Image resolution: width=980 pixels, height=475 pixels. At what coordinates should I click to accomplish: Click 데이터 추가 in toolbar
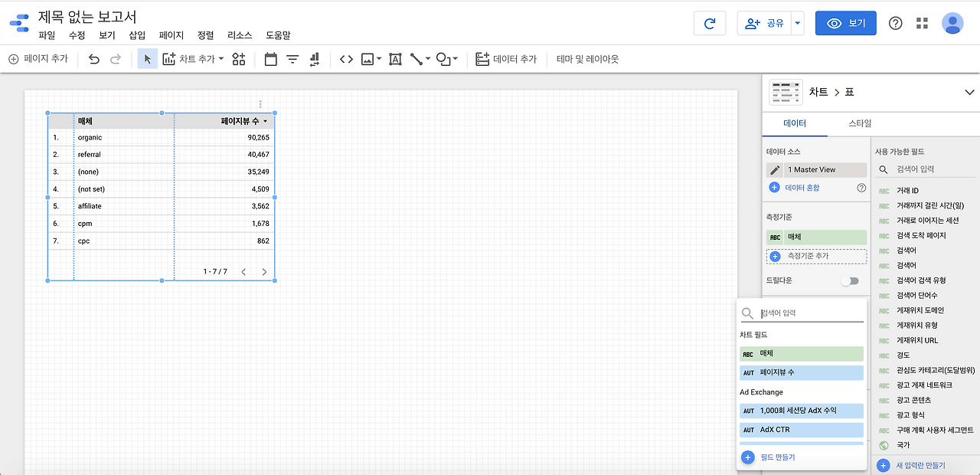click(506, 59)
